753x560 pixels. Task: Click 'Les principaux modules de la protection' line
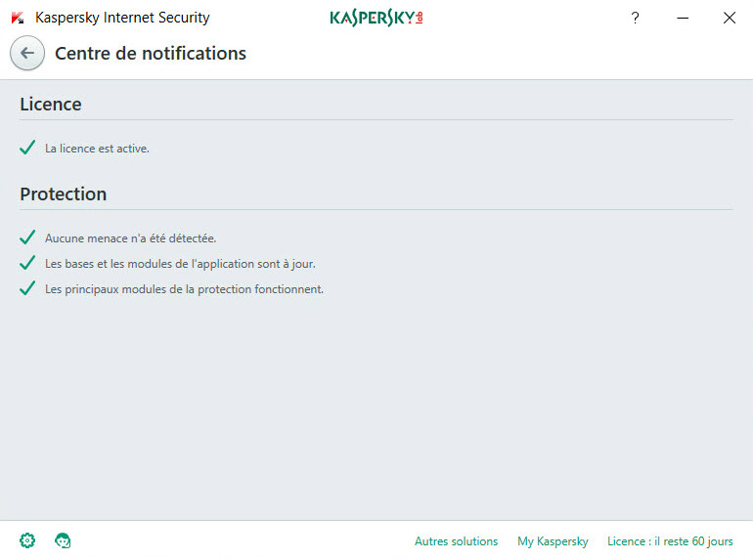pos(185,289)
